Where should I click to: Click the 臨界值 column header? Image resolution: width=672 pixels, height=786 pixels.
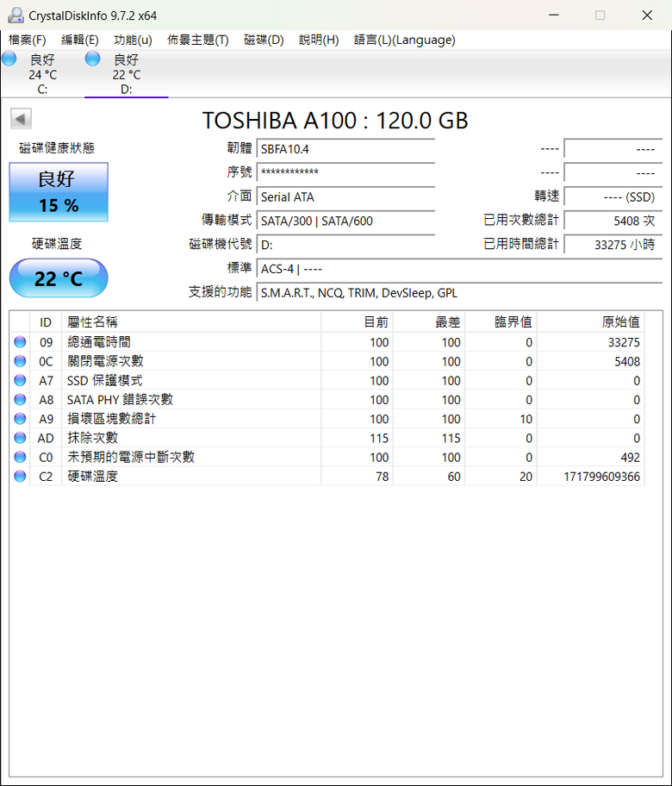coord(501,321)
